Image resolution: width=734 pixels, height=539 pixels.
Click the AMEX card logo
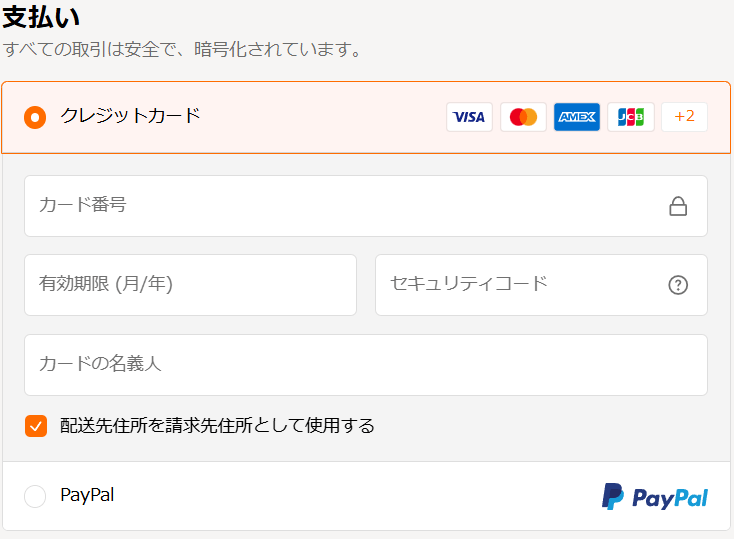(577, 117)
